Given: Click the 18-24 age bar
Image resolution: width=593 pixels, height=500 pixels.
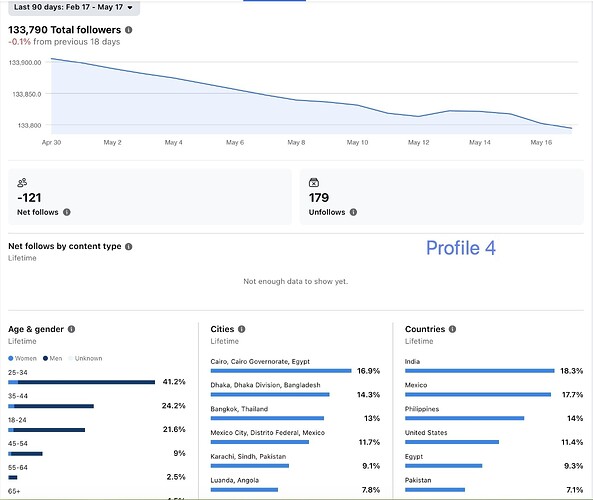Looking at the screenshot, I should pyautogui.click(x=47, y=430).
